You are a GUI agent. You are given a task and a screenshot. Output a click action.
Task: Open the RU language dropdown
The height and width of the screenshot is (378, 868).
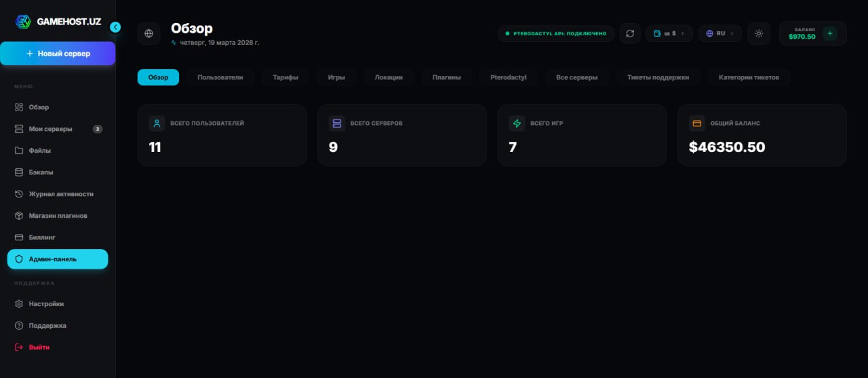pos(719,33)
